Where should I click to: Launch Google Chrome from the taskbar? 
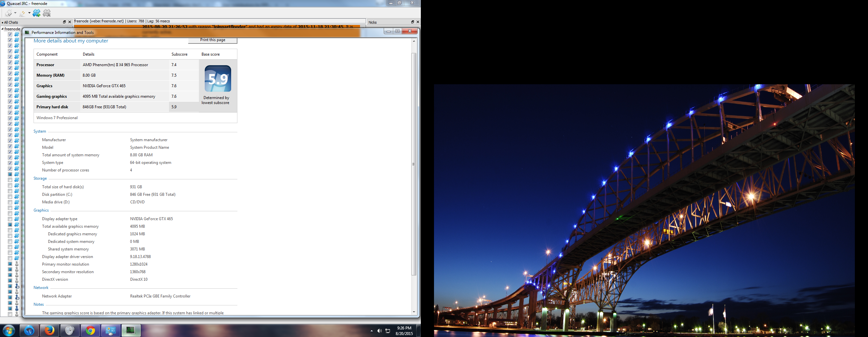point(90,331)
